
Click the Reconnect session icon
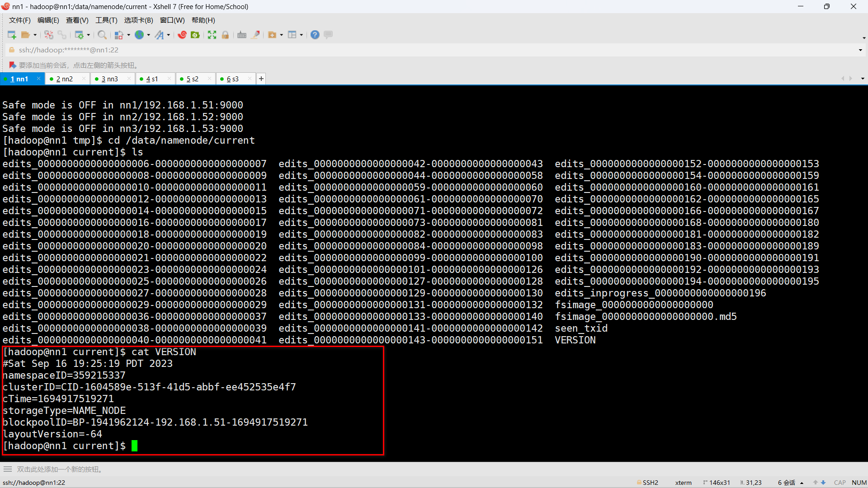[49, 35]
